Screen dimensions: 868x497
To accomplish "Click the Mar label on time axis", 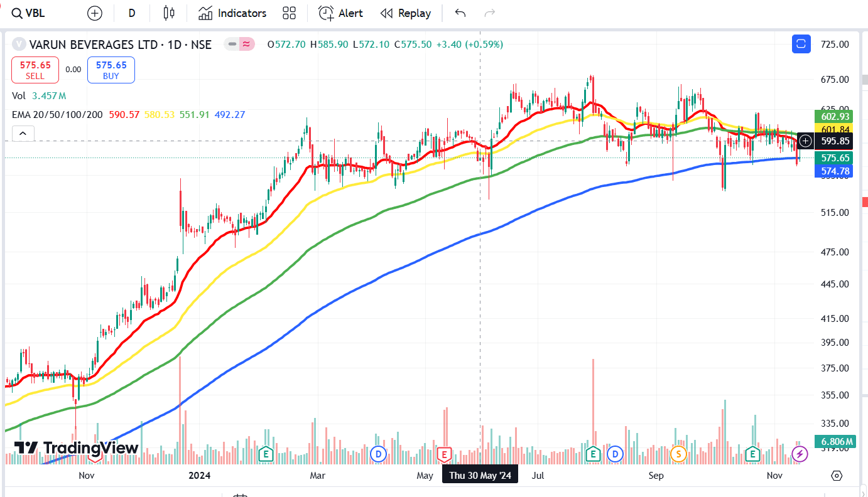I will [318, 476].
